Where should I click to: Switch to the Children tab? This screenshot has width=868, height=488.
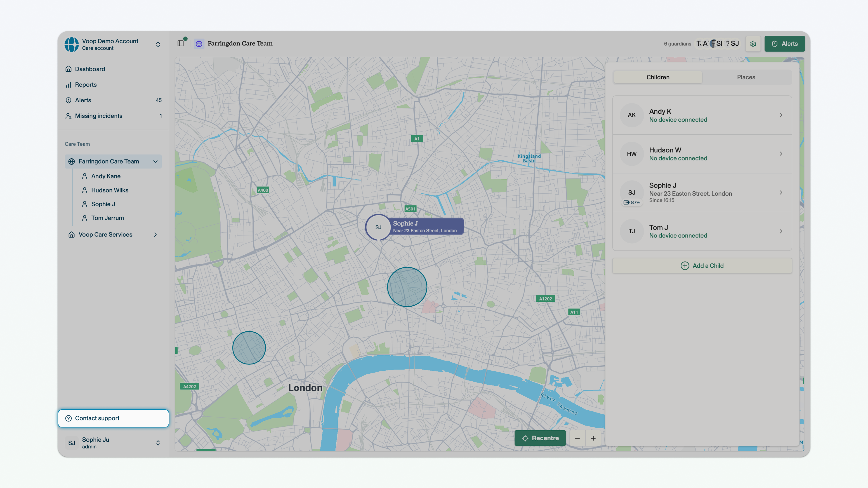coord(658,77)
